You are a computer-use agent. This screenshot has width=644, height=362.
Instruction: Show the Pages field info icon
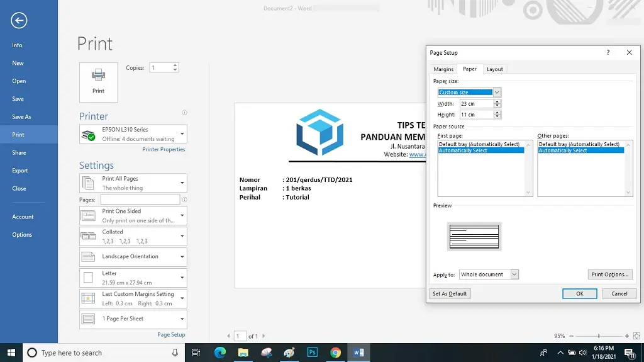coord(184,200)
